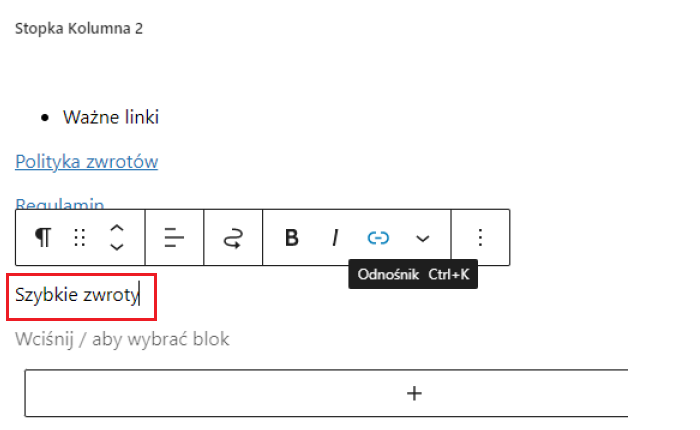Click the paragraph block type icon

click(x=43, y=237)
